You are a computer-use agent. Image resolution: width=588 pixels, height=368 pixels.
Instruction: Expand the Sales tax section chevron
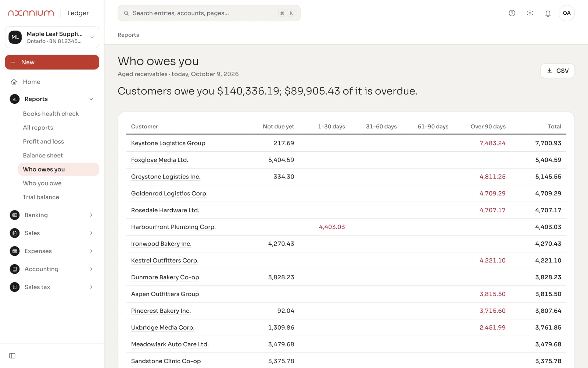91,287
